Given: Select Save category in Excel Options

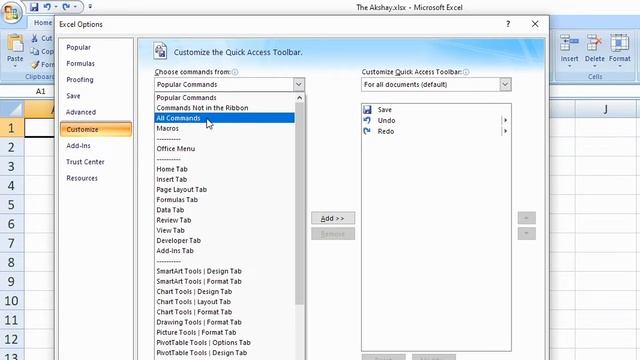Looking at the screenshot, I should [73, 96].
